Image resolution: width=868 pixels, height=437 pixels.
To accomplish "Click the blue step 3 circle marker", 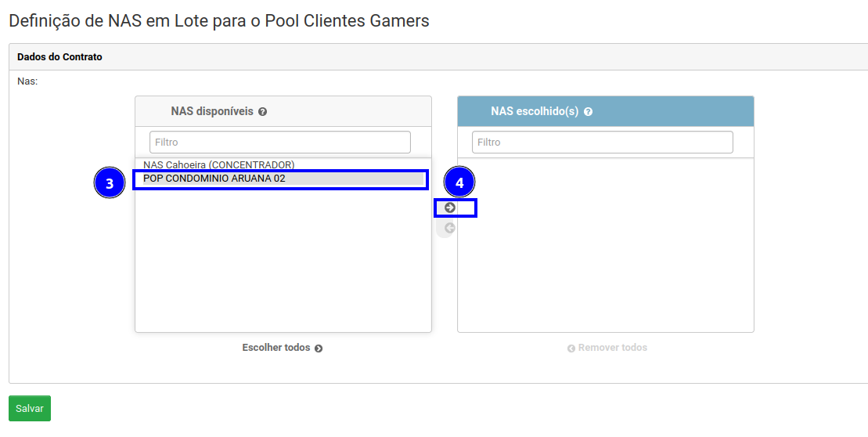I will click(110, 183).
